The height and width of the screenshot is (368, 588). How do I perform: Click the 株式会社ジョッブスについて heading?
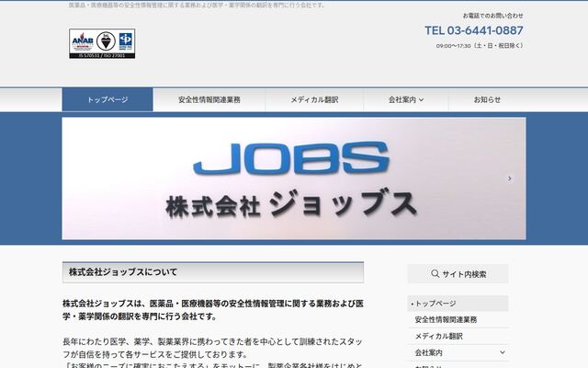[x=213, y=272]
